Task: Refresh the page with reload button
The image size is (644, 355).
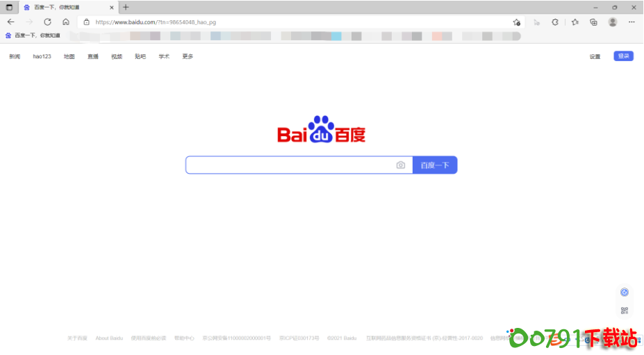Action: click(x=47, y=22)
